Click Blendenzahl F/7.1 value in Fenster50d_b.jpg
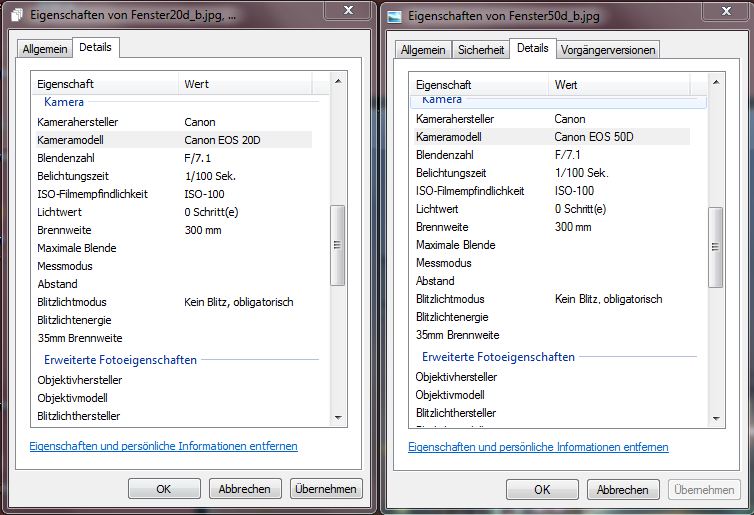Viewport: 754px width, 515px height. tap(567, 155)
